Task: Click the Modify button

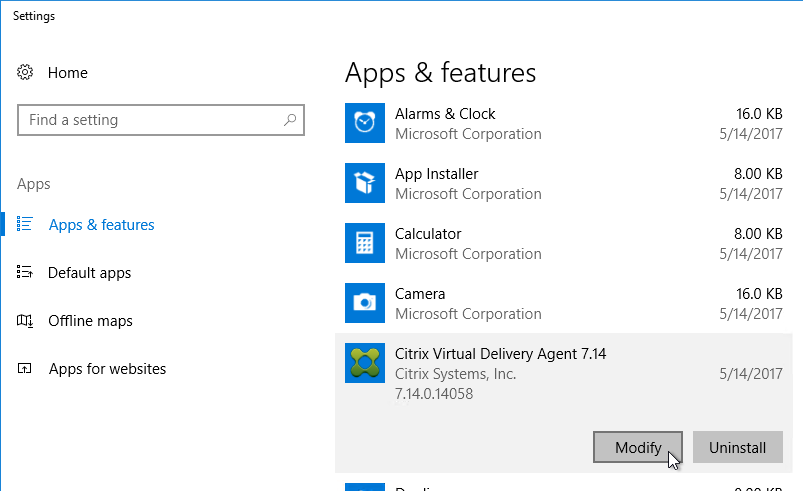Action: click(638, 447)
